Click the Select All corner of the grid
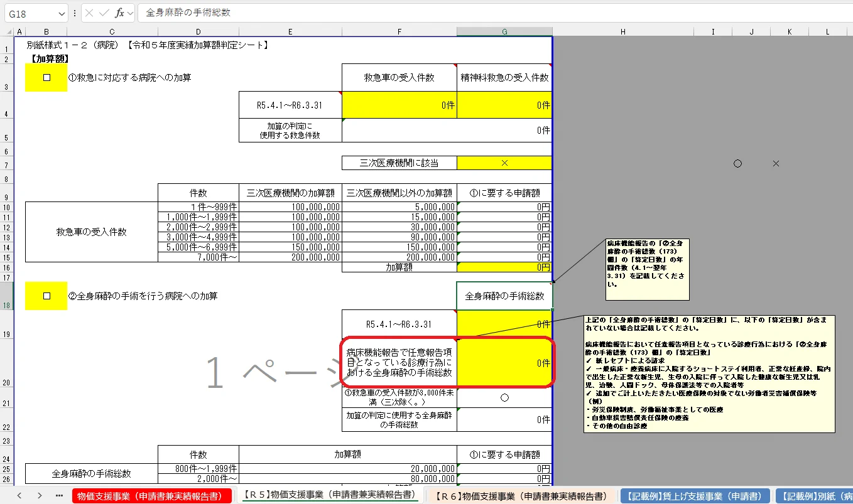The image size is (853, 504). 6,32
